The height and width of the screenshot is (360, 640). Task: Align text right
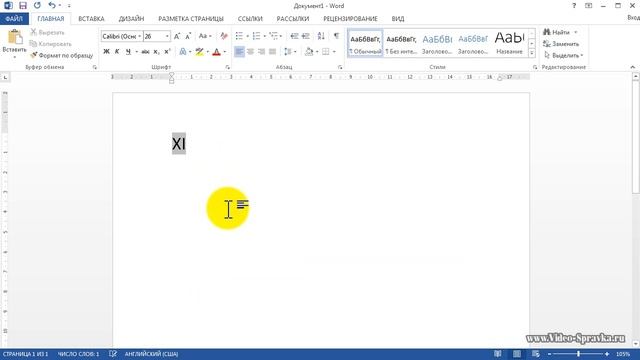pos(261,51)
